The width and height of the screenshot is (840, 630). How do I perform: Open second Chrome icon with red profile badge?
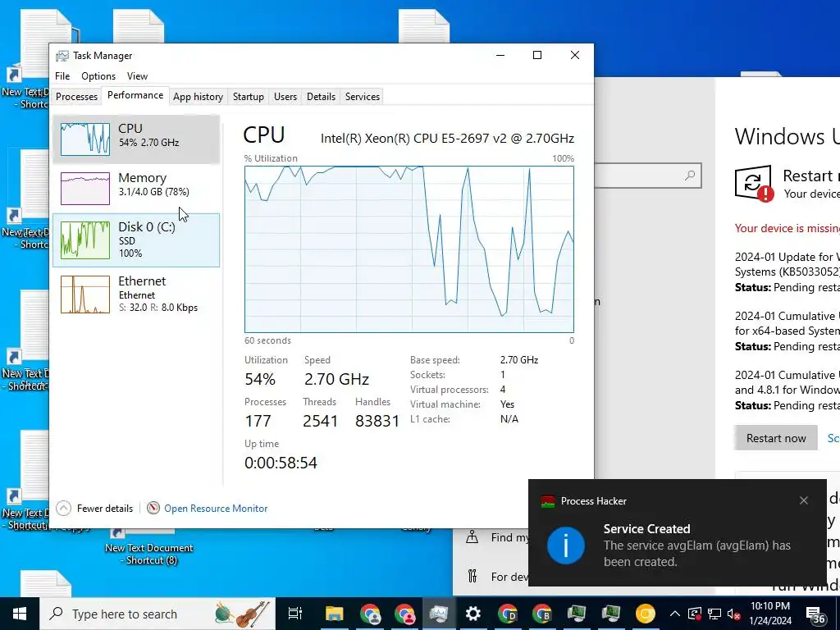(404, 614)
